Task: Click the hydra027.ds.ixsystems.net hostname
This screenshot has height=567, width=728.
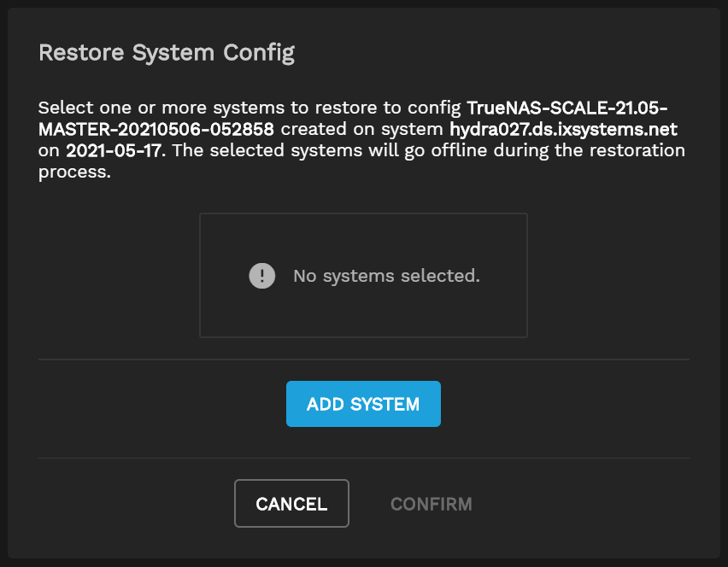Action: pos(563,130)
